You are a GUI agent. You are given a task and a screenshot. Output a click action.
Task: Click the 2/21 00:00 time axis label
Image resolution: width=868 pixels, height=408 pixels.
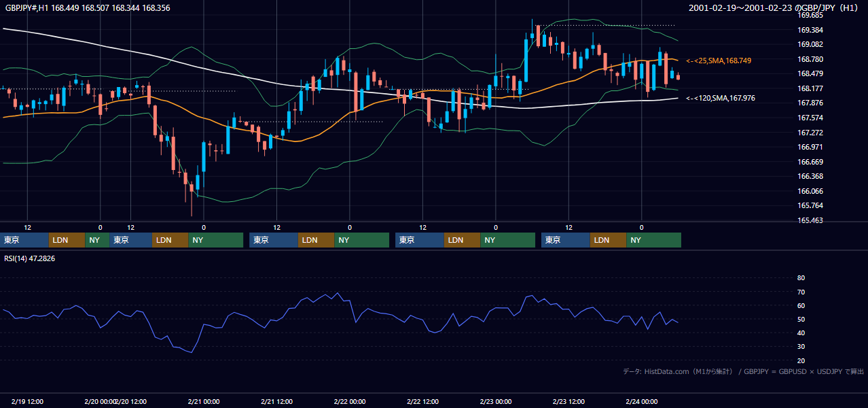coord(204,401)
